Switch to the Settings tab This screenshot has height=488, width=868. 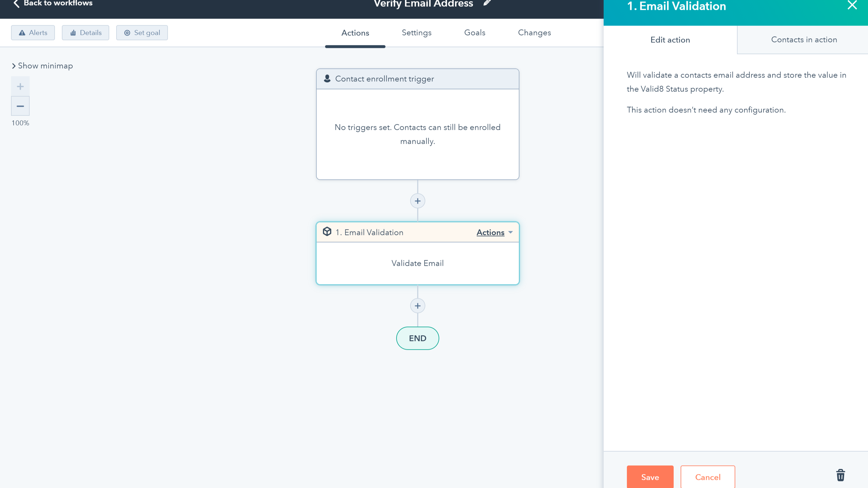click(417, 33)
